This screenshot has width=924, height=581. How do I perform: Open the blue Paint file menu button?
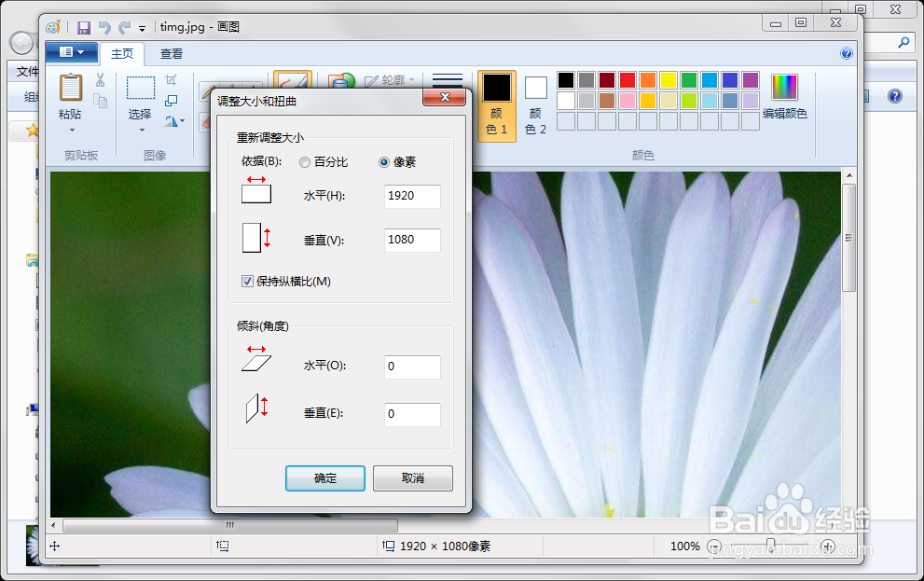[x=72, y=52]
